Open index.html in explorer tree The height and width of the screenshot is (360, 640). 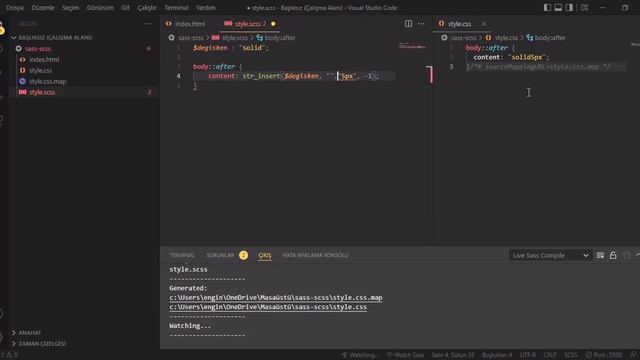(44, 60)
